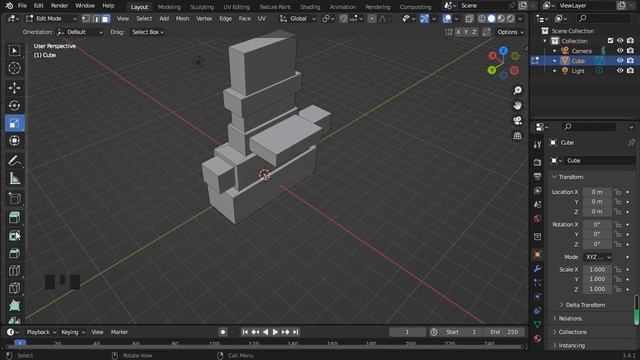Image resolution: width=640 pixels, height=360 pixels.
Task: Toggle camera view icon
Action: tap(518, 120)
